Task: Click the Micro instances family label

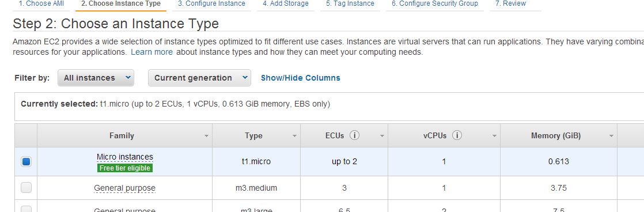Action: [125, 157]
